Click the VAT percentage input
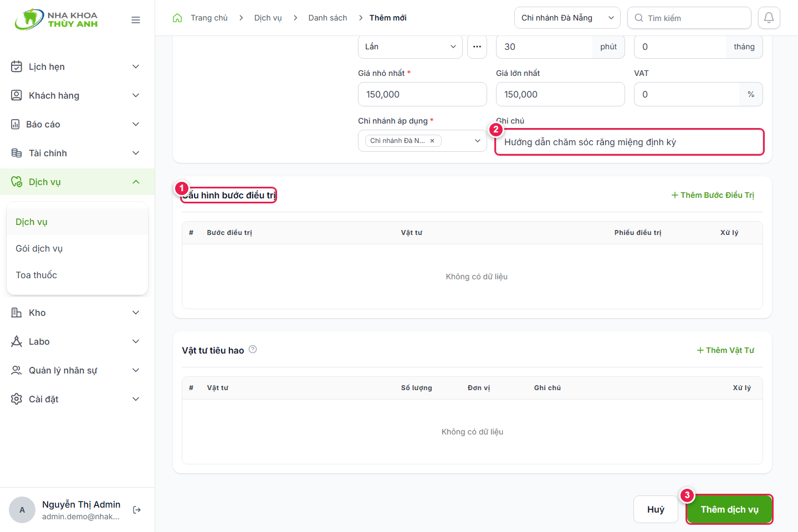798x532 pixels. click(687, 94)
